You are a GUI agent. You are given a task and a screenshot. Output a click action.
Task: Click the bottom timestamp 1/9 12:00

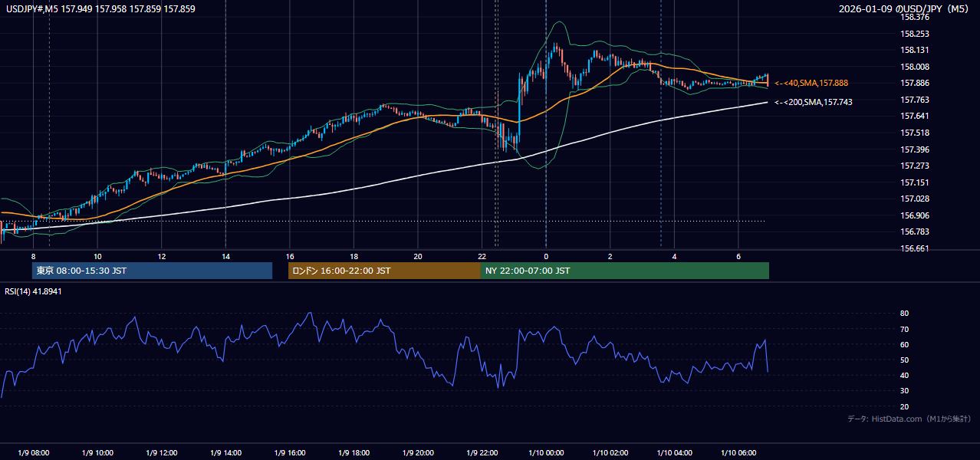click(x=161, y=452)
